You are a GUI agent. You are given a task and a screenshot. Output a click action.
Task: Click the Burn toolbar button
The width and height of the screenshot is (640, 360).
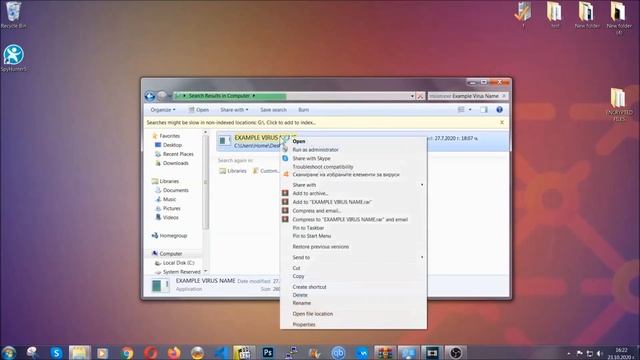(x=303, y=110)
